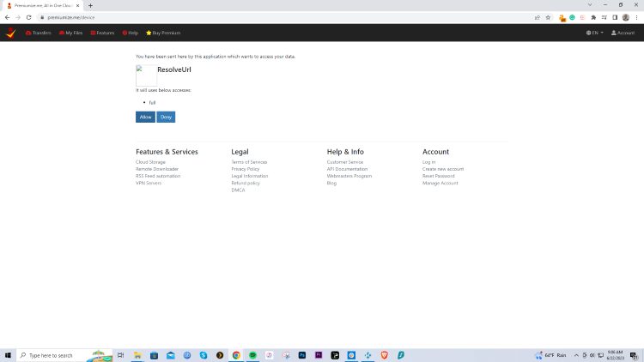
Task: Bookmark this page with the star icon
Action: pyautogui.click(x=548, y=17)
